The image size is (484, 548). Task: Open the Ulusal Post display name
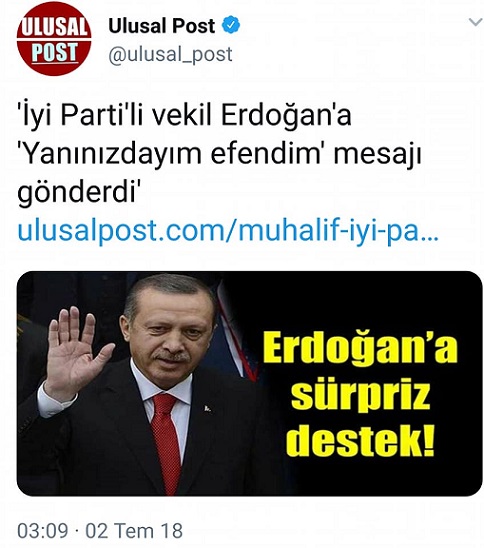[162, 26]
